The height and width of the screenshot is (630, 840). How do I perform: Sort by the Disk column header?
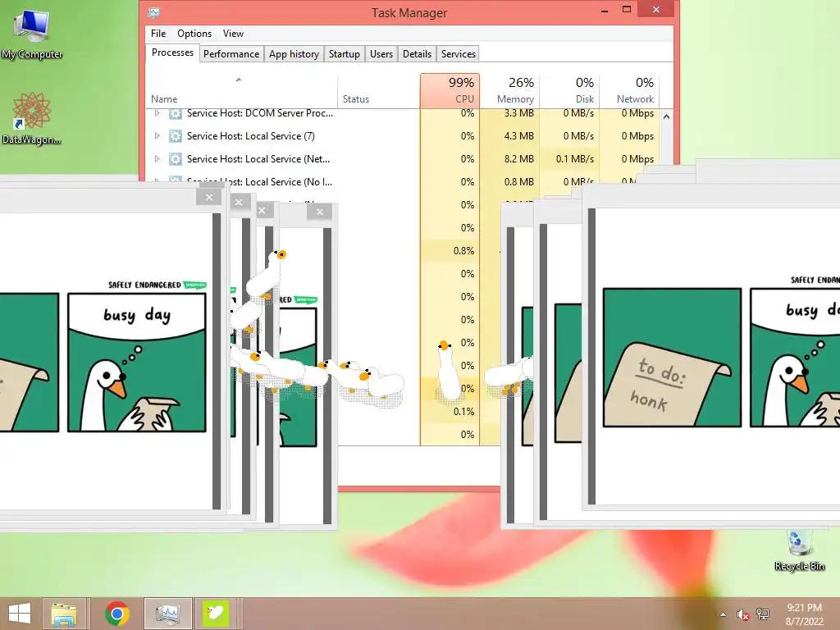(569, 92)
